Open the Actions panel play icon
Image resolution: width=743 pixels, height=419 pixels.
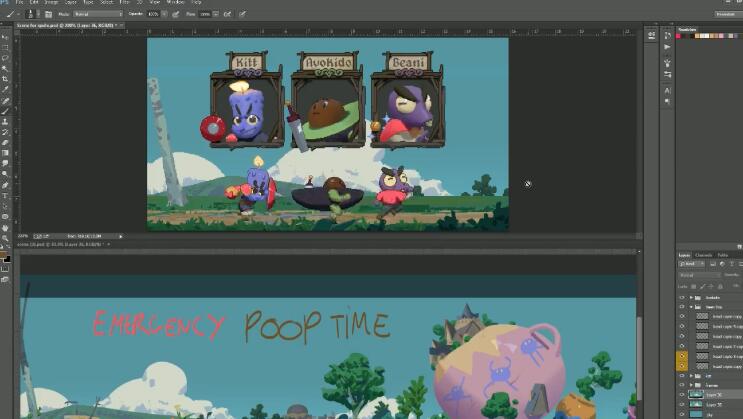coord(668,47)
